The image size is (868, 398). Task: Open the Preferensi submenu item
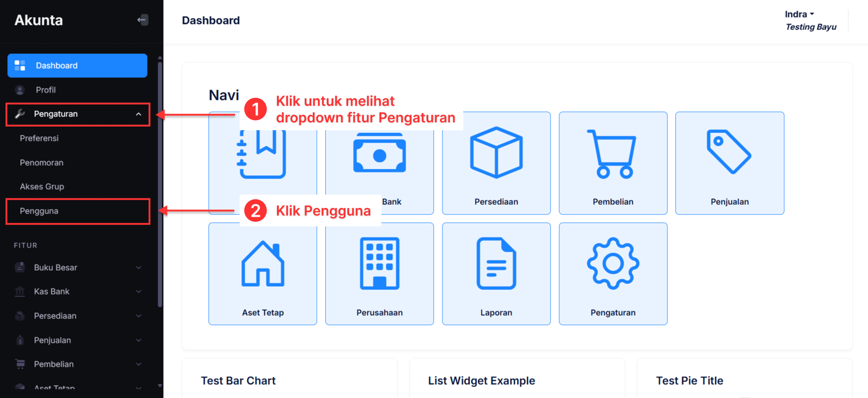coord(39,138)
